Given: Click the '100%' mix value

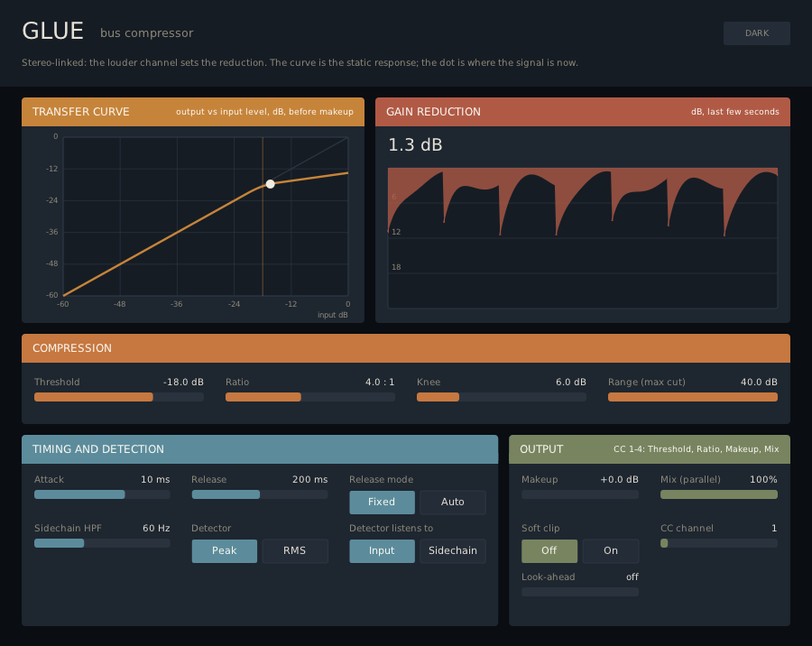Looking at the screenshot, I should tap(763, 479).
